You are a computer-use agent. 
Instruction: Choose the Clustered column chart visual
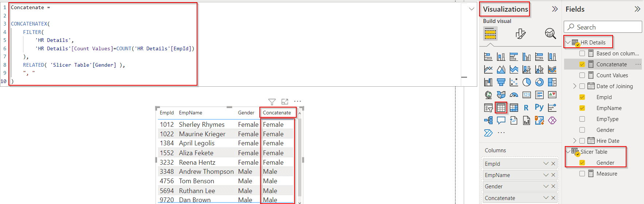(527, 57)
